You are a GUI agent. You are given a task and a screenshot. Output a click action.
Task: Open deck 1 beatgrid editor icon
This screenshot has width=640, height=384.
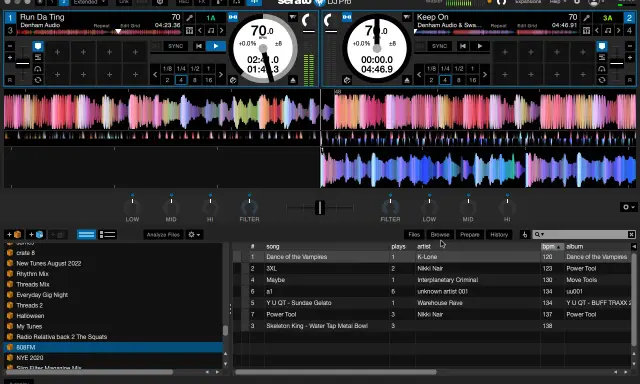click(x=189, y=30)
